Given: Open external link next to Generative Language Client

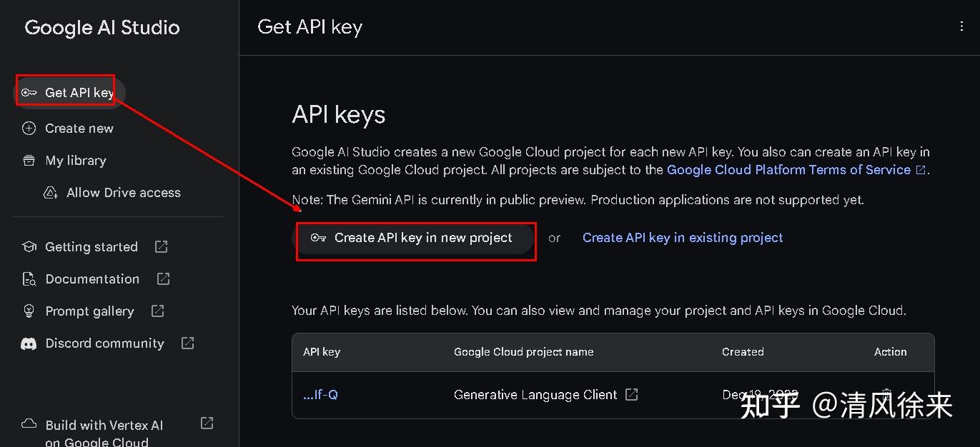Looking at the screenshot, I should coord(632,394).
